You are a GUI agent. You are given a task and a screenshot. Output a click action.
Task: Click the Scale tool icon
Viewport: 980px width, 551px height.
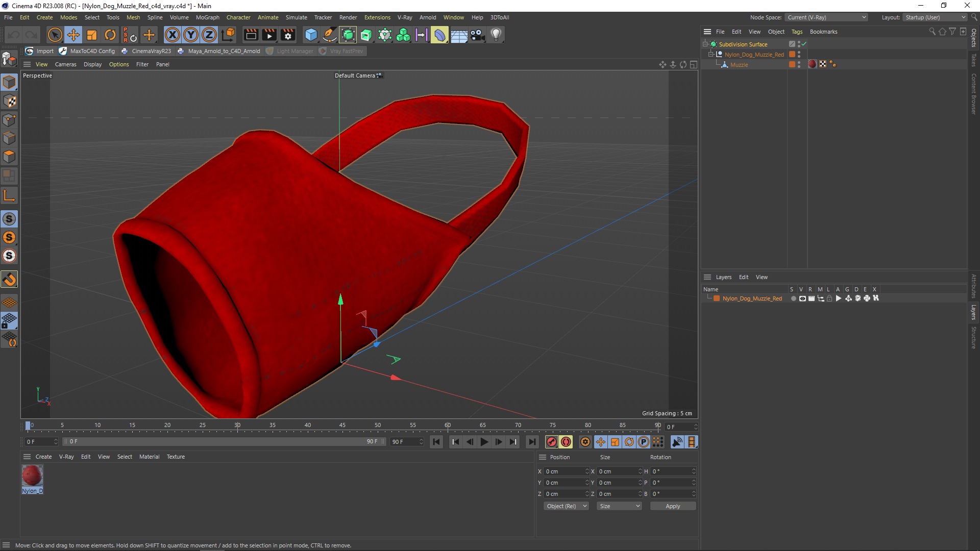point(92,35)
